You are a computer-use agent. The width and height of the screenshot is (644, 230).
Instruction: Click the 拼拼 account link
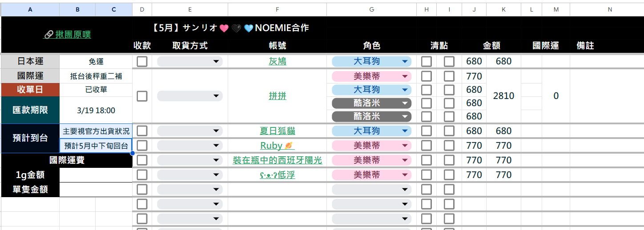pyautogui.click(x=278, y=96)
